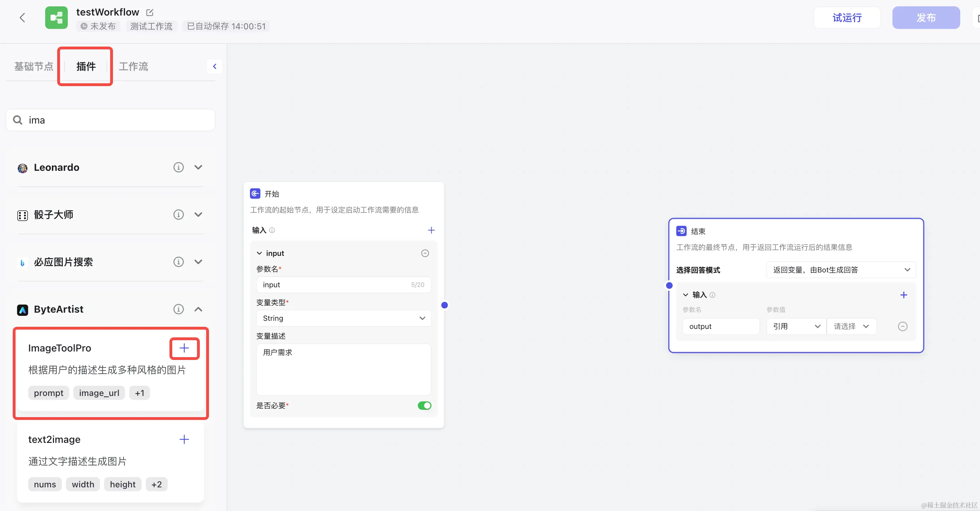Screen dimensions: 980x511
Task: Open ByteArtist info icon
Action: [x=178, y=309]
